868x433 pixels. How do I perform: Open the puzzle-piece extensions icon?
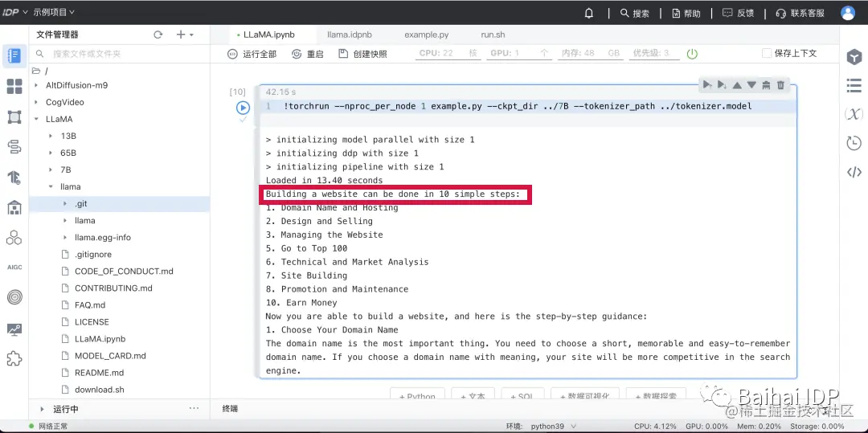[x=14, y=358]
